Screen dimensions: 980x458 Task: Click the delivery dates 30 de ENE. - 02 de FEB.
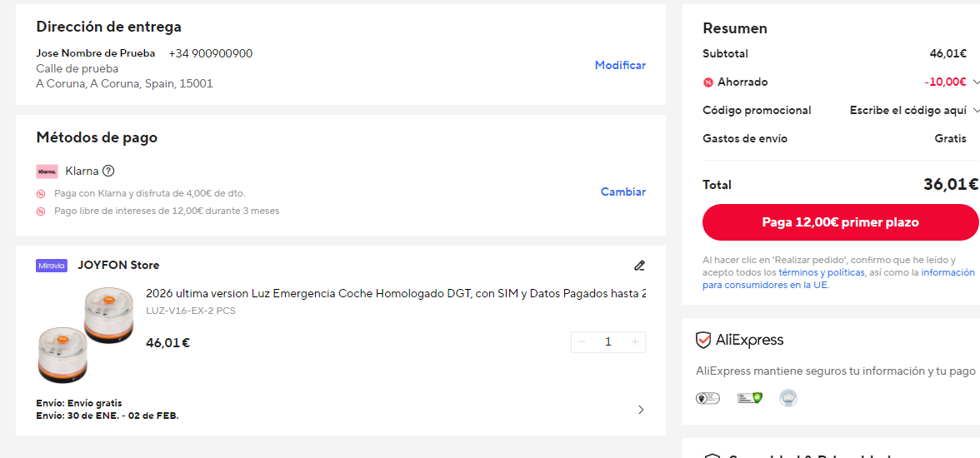(107, 416)
